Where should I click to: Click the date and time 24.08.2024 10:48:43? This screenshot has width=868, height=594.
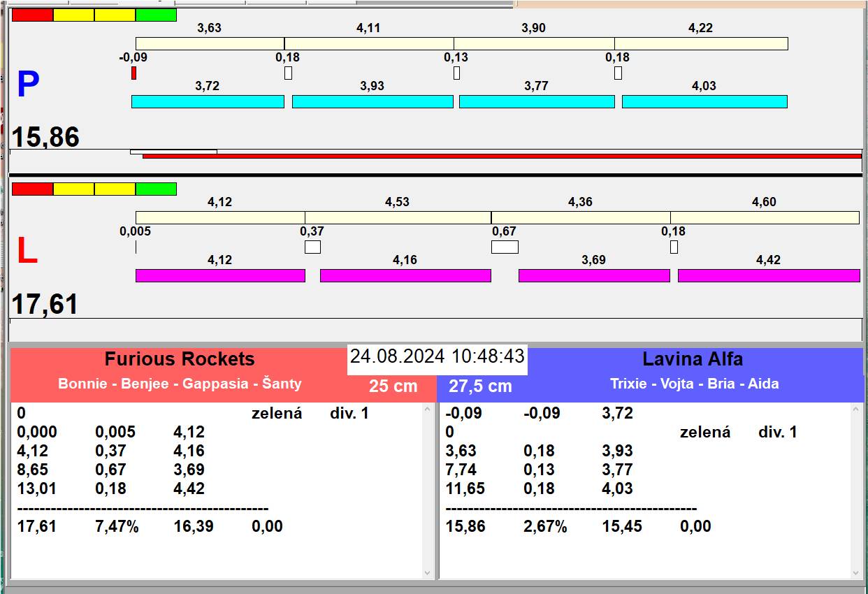437,356
